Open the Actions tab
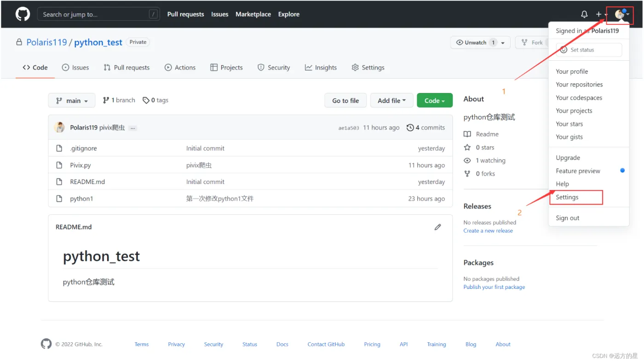This screenshot has height=363, width=644. coord(180,68)
